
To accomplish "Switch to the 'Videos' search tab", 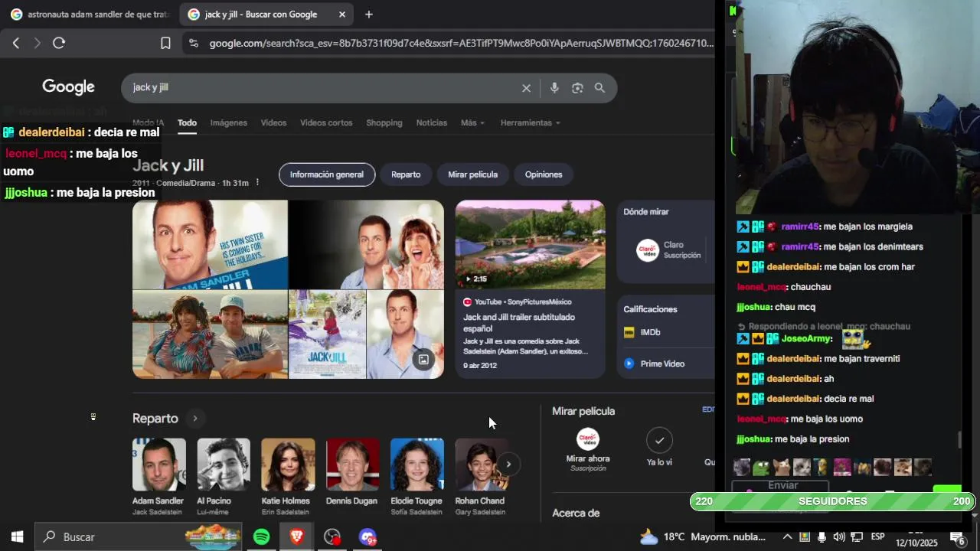I will [273, 123].
